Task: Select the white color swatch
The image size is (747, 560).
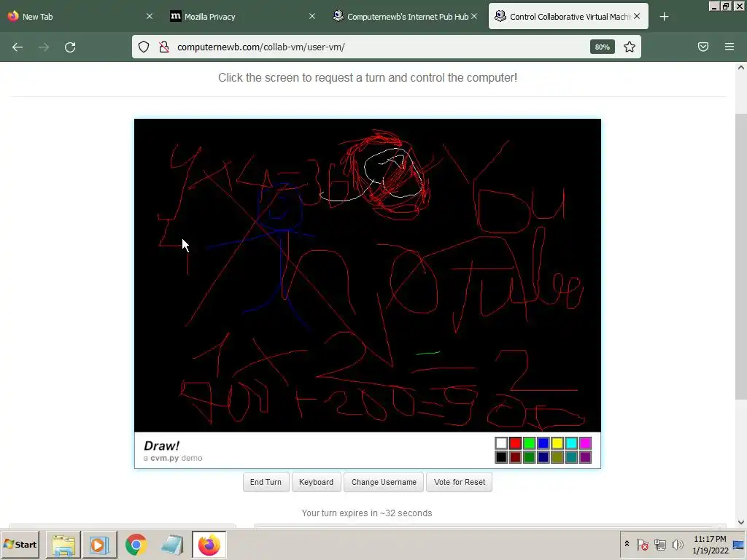Action: point(501,443)
